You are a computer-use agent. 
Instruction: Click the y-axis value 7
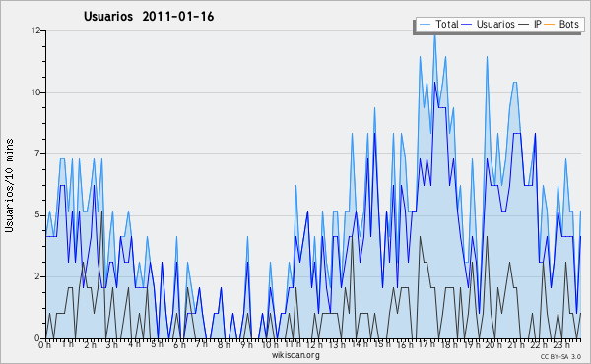tap(38, 153)
